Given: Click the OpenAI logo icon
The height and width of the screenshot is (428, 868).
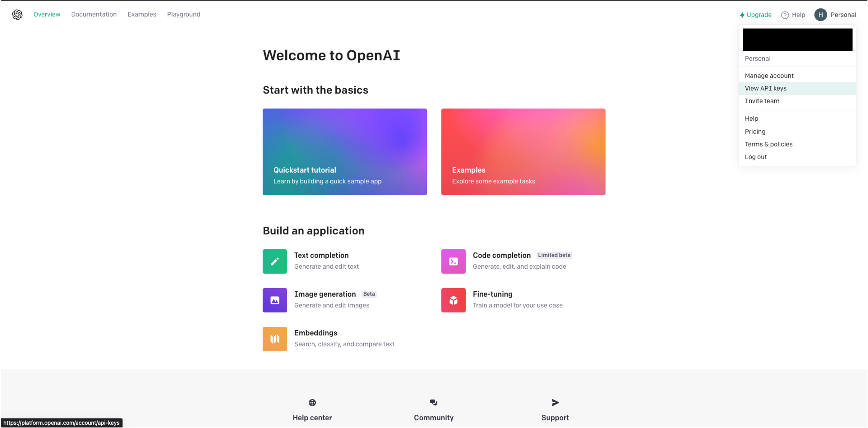Looking at the screenshot, I should tap(17, 15).
